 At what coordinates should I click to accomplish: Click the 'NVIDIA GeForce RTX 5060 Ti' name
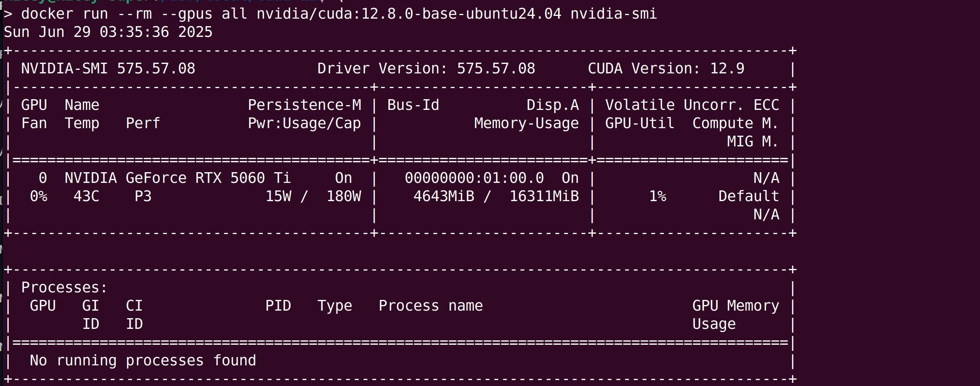click(178, 178)
